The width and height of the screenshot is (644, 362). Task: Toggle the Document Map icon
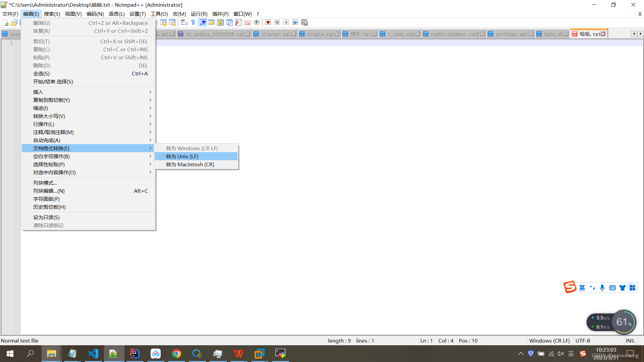pyautogui.click(x=220, y=22)
